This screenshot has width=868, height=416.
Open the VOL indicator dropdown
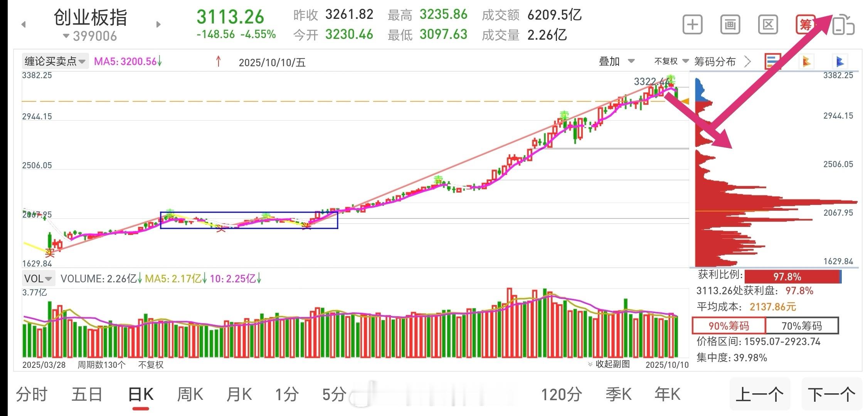point(38,278)
